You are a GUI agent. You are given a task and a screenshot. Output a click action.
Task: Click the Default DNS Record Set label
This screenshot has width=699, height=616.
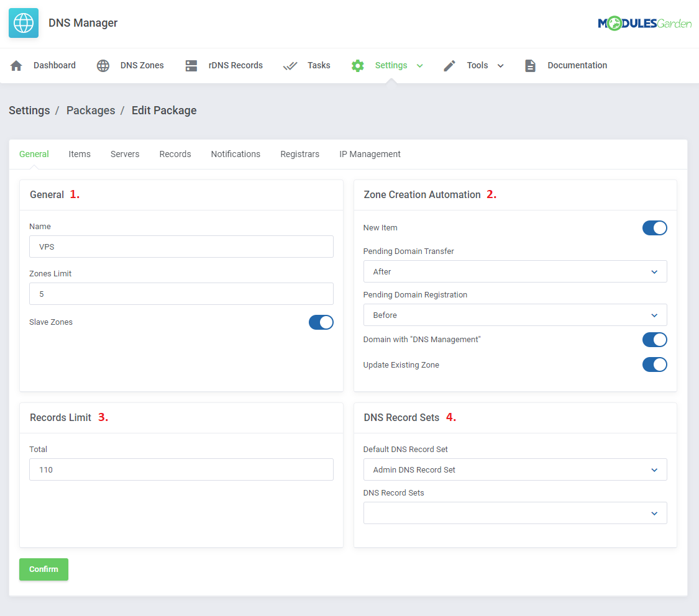tap(405, 450)
